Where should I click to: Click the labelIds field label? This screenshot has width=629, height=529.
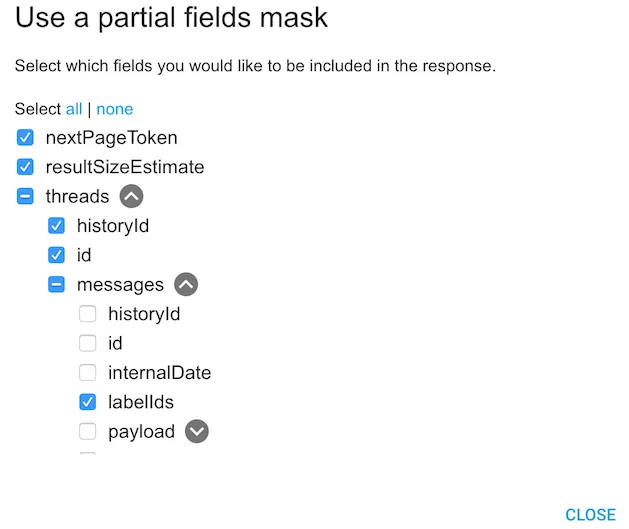click(x=141, y=402)
